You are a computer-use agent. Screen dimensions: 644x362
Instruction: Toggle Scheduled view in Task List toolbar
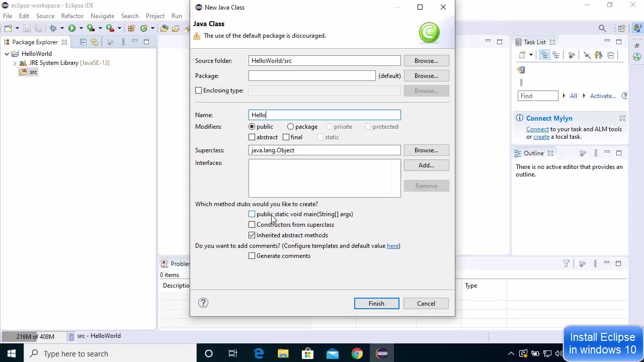coord(556,55)
